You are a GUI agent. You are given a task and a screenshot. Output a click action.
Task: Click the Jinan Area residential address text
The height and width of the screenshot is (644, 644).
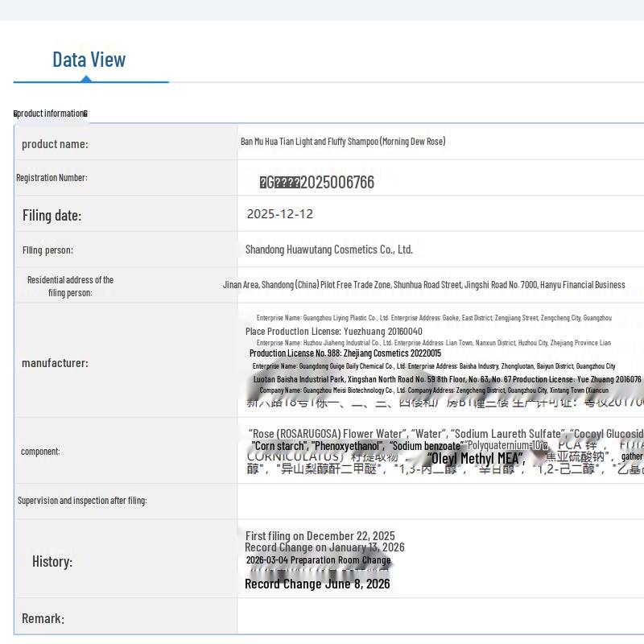[x=424, y=285]
